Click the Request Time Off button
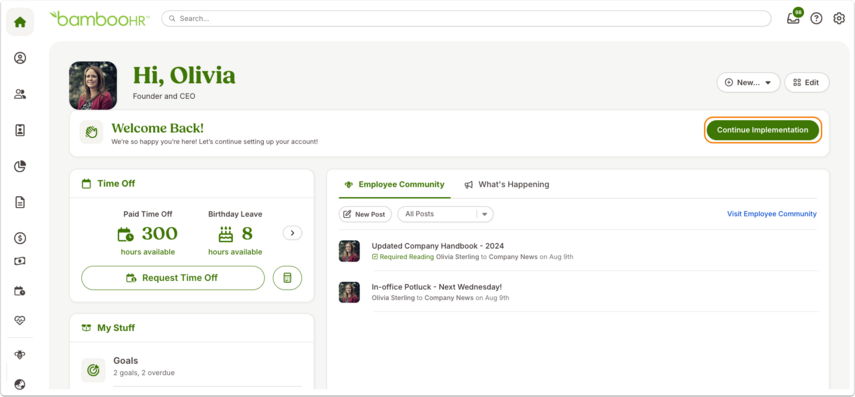Image resolution: width=855 pixels, height=397 pixels. 173,278
